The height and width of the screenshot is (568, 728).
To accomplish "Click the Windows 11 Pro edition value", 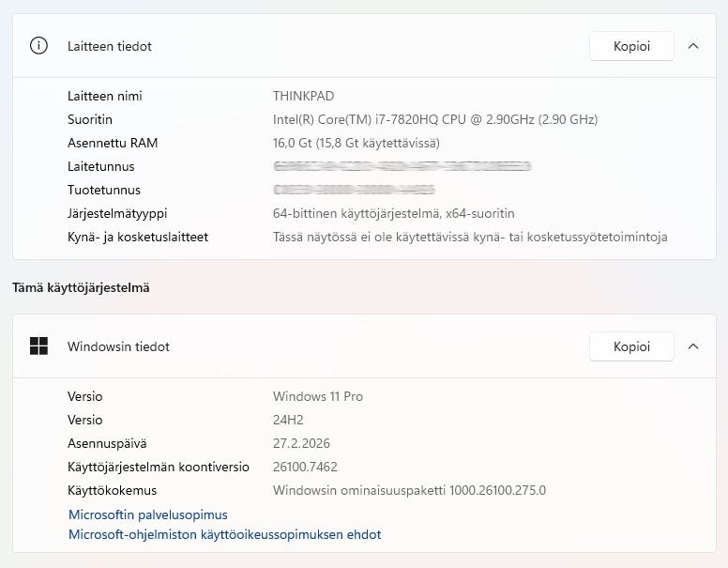I will 317,396.
